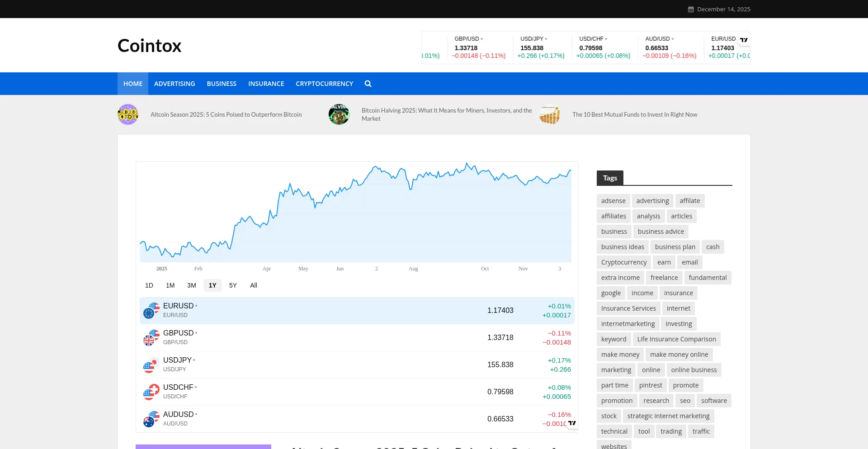Click the EUR/USD flag icon
Image resolution: width=868 pixels, height=449 pixels.
click(151, 310)
